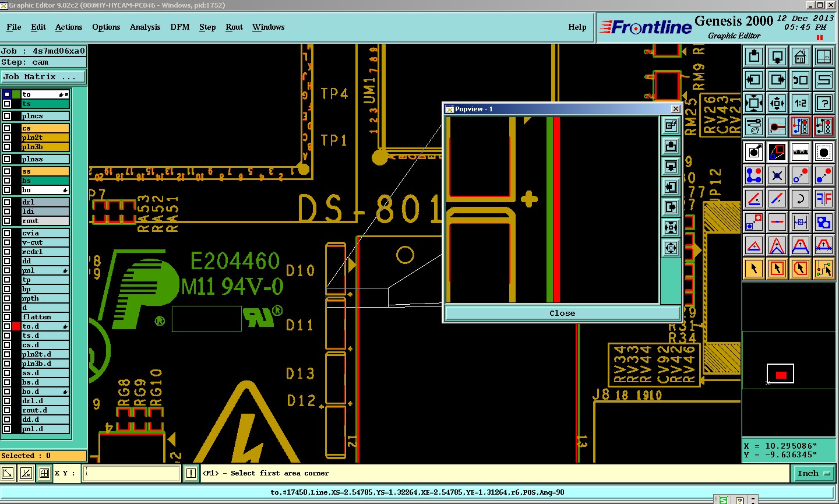Click the green color swatch beside layer to

click(x=16, y=94)
